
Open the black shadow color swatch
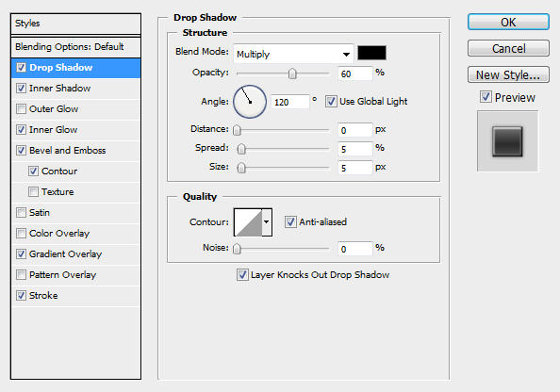pos(371,53)
